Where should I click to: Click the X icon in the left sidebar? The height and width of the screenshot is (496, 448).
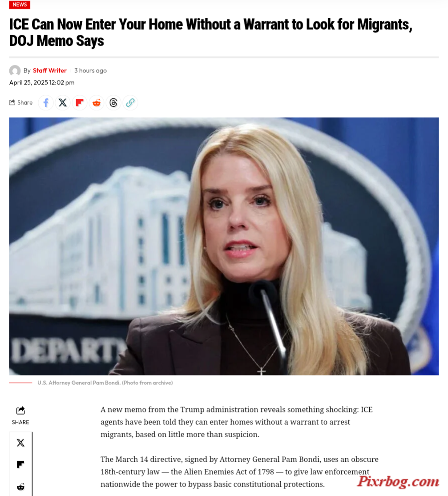pyautogui.click(x=20, y=443)
